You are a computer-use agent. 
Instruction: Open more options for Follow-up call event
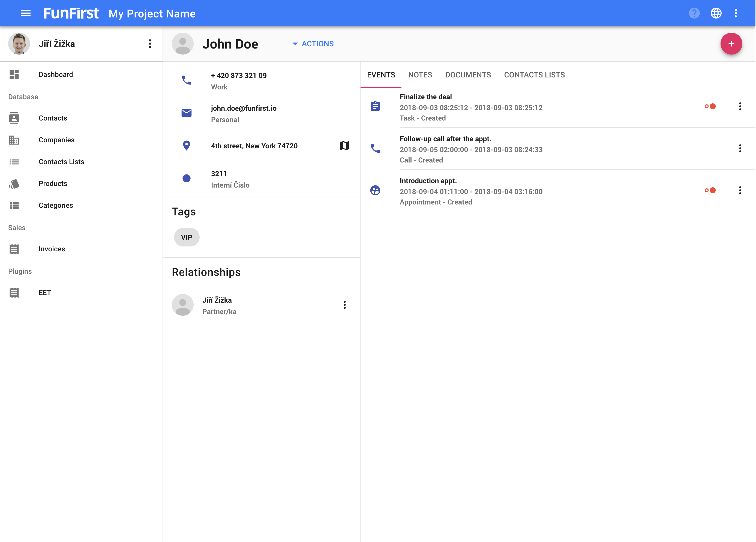tap(740, 148)
